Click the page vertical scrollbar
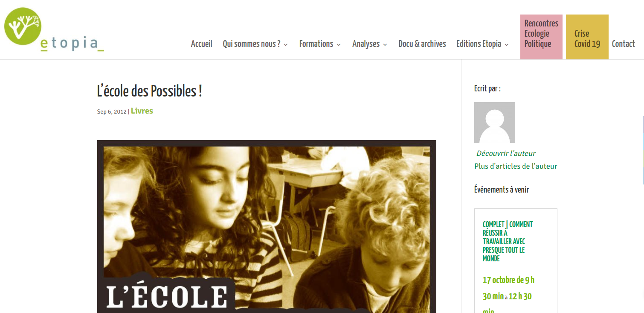Image resolution: width=644 pixels, height=313 pixels. click(x=643, y=149)
